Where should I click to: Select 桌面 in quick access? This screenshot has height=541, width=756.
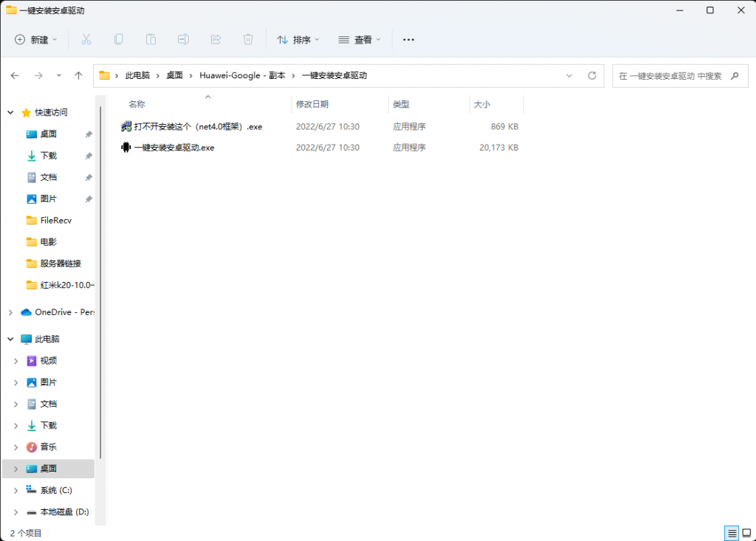pos(48,134)
